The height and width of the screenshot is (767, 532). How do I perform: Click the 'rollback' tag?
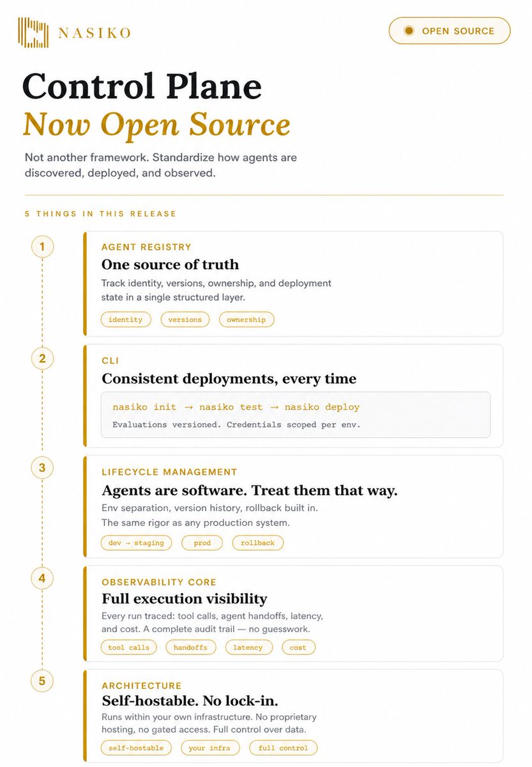click(257, 543)
